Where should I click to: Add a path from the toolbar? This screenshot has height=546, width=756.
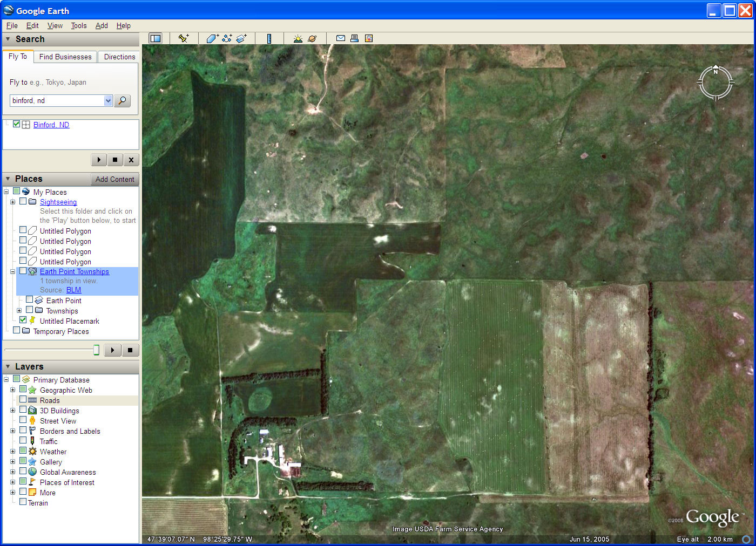coord(227,38)
